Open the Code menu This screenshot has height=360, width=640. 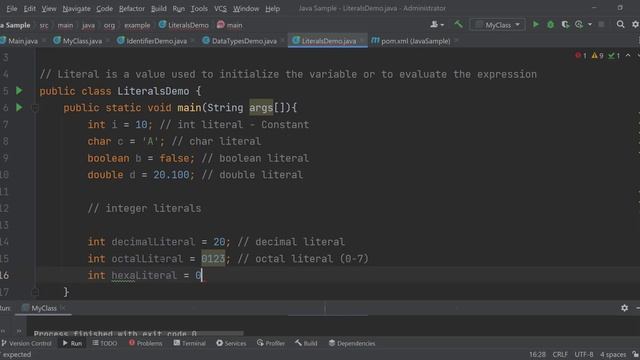click(x=104, y=8)
